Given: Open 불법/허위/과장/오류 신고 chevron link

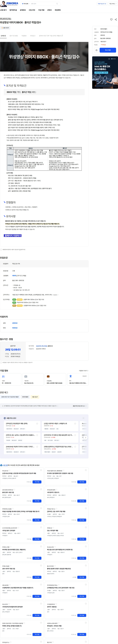Looking at the screenshot, I should coord(80,406).
